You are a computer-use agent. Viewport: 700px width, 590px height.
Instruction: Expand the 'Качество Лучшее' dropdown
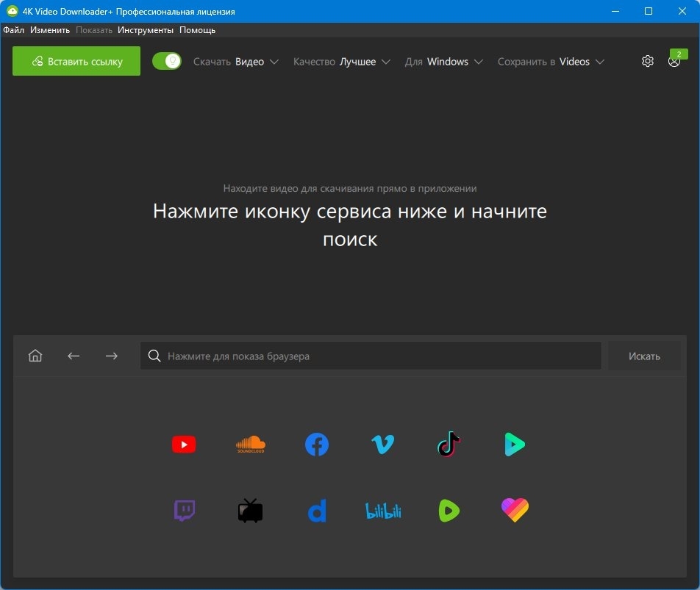[x=341, y=62]
